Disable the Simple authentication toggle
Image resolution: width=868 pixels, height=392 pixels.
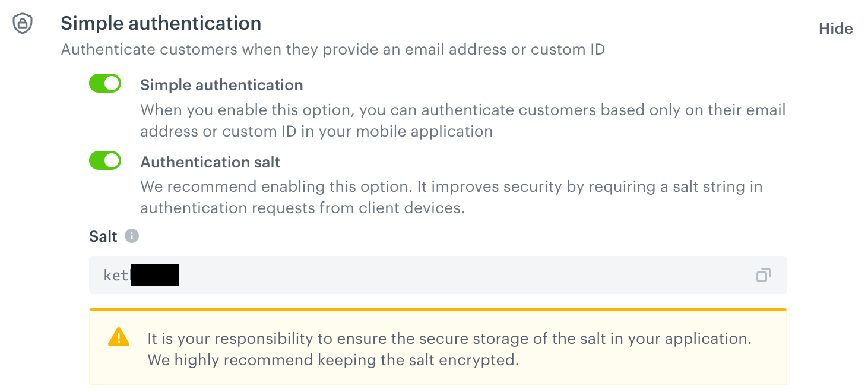105,83
